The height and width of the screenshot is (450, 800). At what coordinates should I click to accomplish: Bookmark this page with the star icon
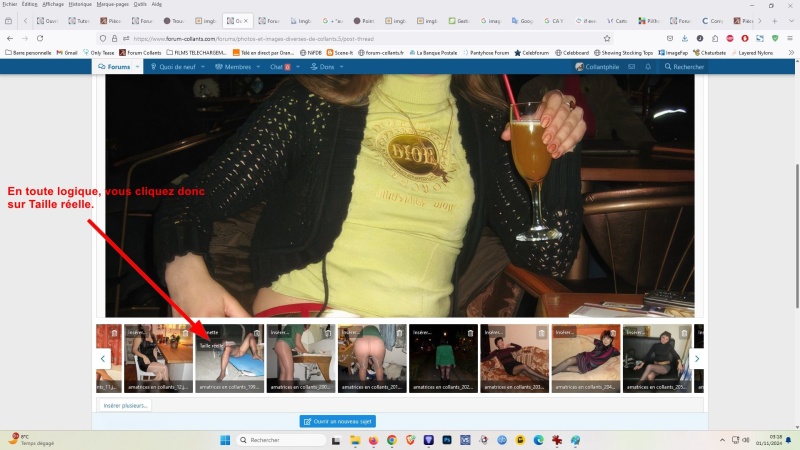[x=607, y=38]
